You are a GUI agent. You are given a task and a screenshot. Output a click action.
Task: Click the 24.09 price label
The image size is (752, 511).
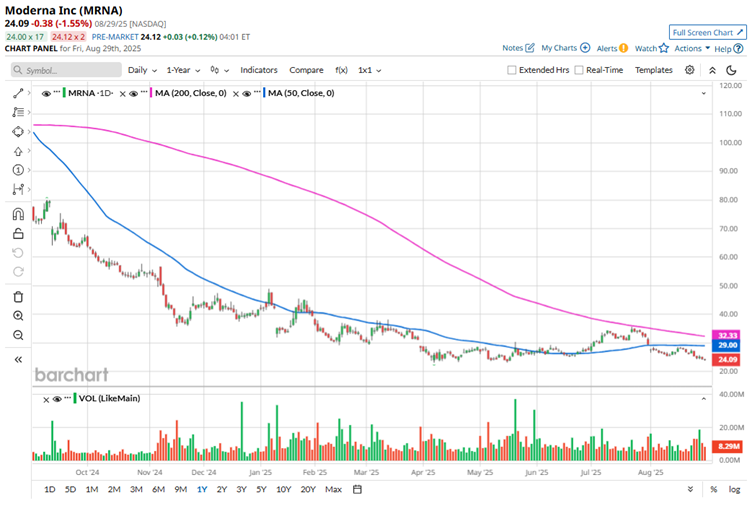pos(727,359)
